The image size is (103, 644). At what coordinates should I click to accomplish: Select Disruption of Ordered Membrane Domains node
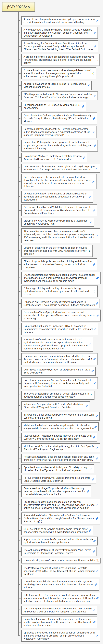[56, 222]
